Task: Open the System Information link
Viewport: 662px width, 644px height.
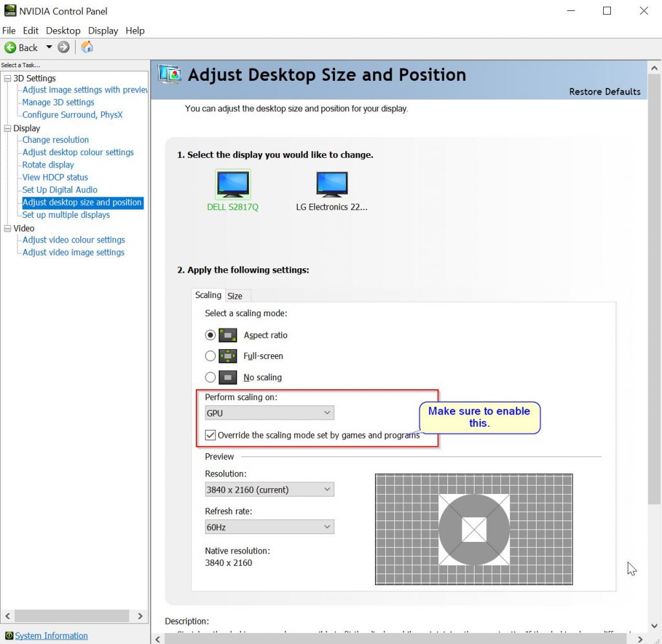Action: pyautogui.click(x=52, y=636)
